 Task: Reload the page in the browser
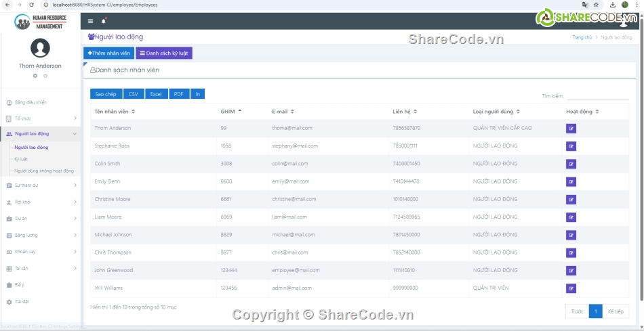click(32, 5)
